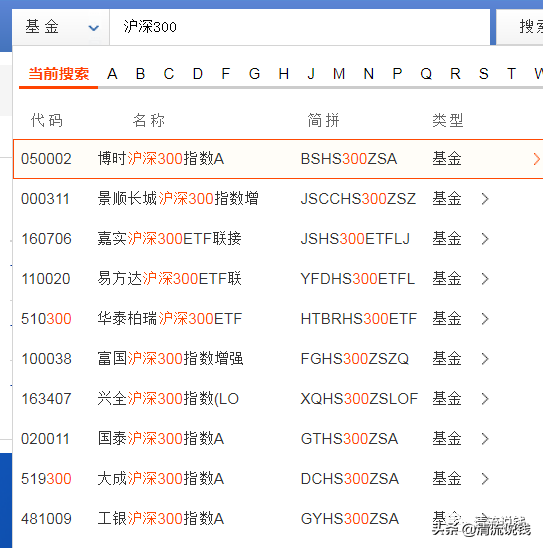
Task: Choose fund name 大成沪深300指数A
Action: tap(161, 478)
